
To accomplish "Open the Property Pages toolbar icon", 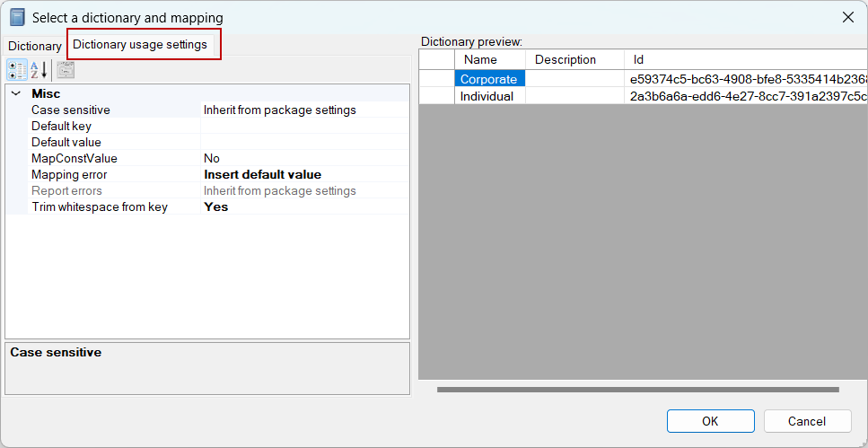I will (x=66, y=70).
